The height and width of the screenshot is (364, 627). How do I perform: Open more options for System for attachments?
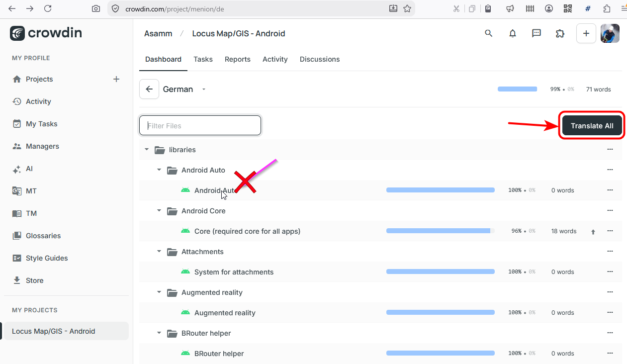[610, 272]
